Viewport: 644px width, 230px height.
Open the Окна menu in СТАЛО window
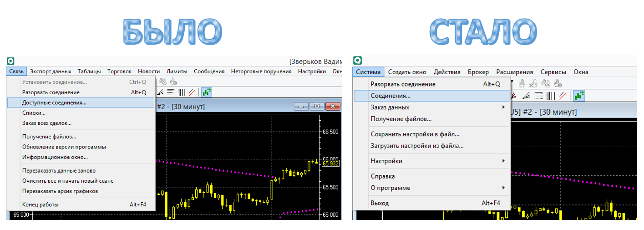[x=581, y=72]
